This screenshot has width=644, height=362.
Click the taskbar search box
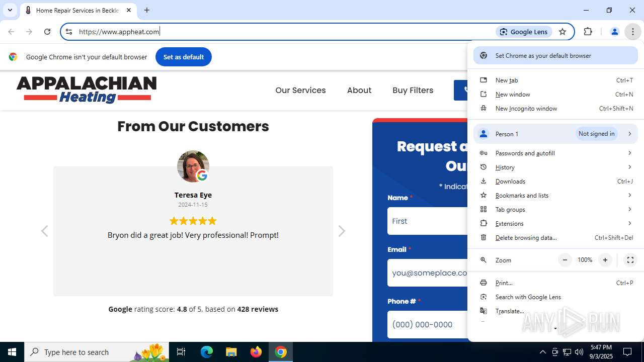click(x=97, y=352)
